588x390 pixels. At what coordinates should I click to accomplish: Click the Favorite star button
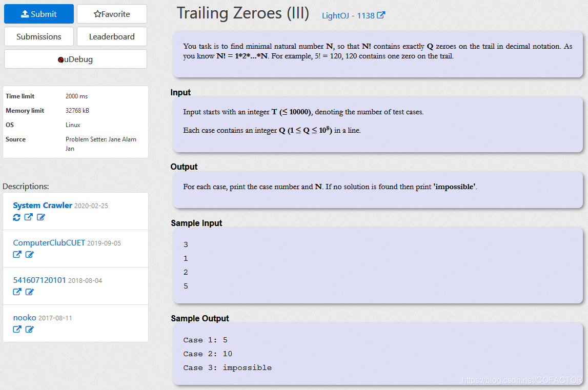tap(112, 14)
